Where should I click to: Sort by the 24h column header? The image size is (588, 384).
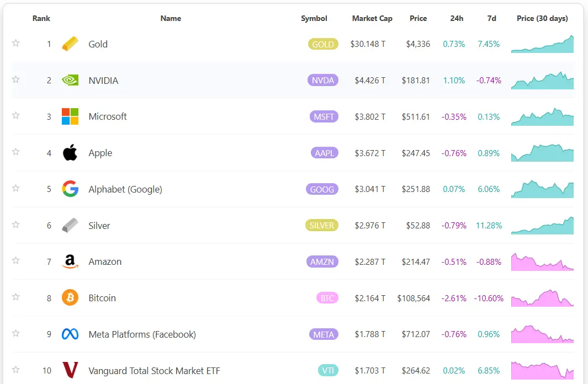(457, 18)
